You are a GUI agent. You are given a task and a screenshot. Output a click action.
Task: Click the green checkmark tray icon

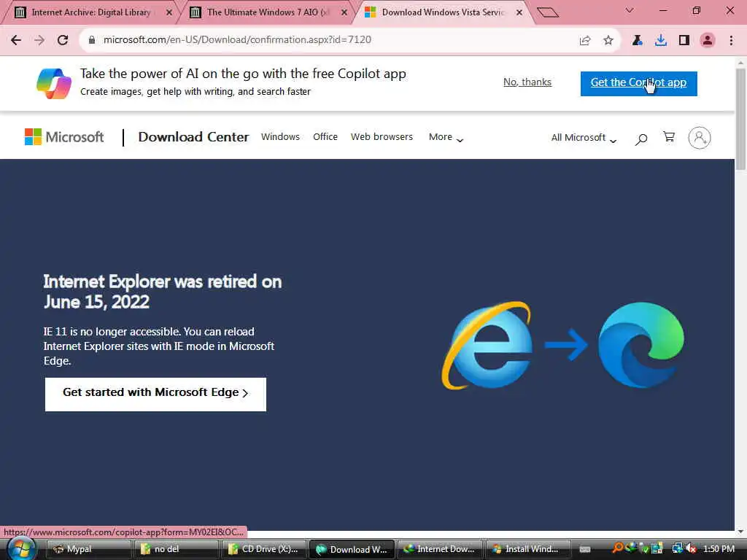[644, 549]
